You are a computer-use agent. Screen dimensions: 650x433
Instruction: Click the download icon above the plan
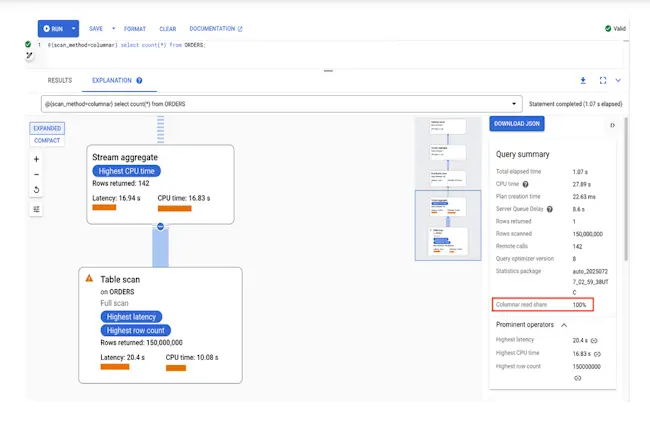point(583,80)
